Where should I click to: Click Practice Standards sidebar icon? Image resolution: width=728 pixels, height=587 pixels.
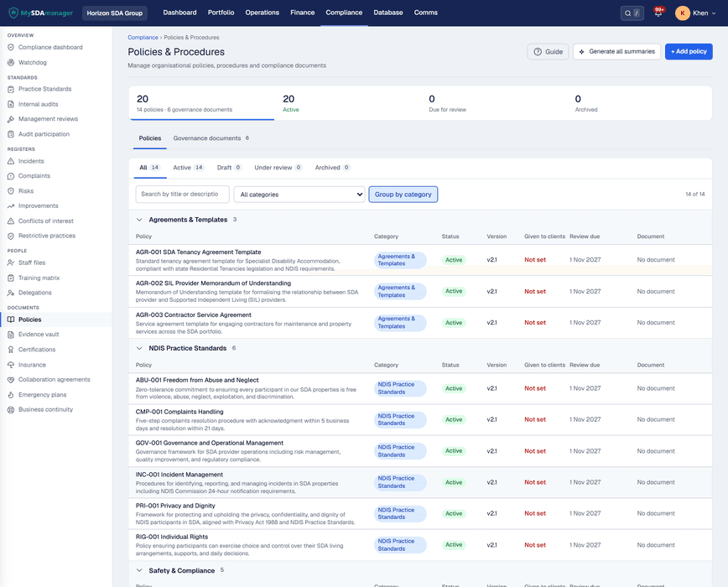click(x=11, y=89)
